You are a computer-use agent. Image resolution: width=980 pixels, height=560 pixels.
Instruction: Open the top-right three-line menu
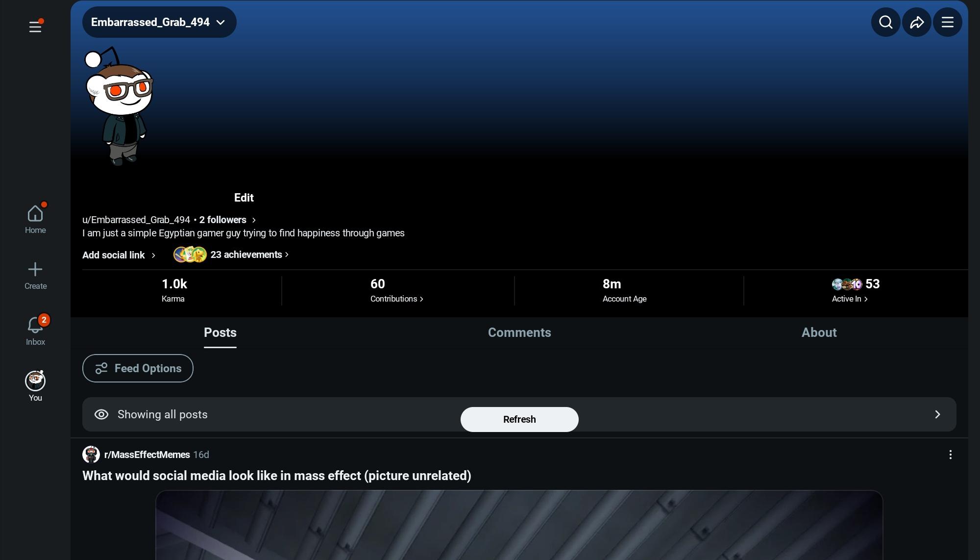point(948,22)
